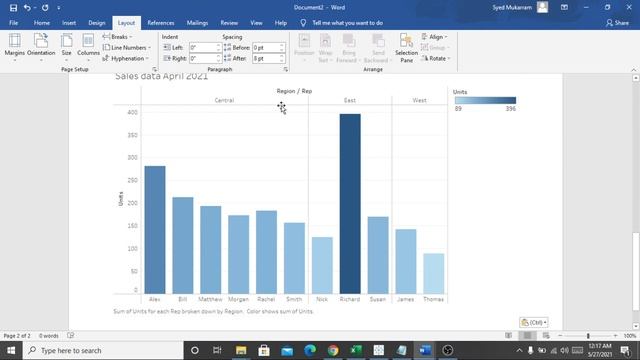The image size is (640, 360).
Task: Expand the Rotate dropdown
Action: click(x=436, y=58)
